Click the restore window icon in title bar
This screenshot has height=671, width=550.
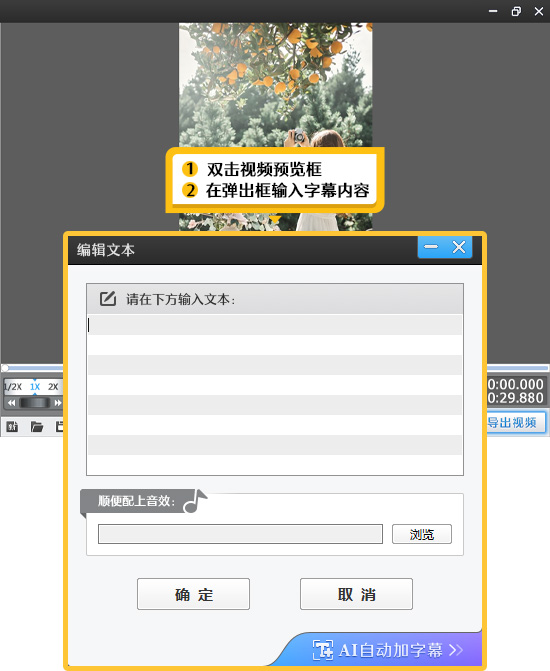coord(516,12)
